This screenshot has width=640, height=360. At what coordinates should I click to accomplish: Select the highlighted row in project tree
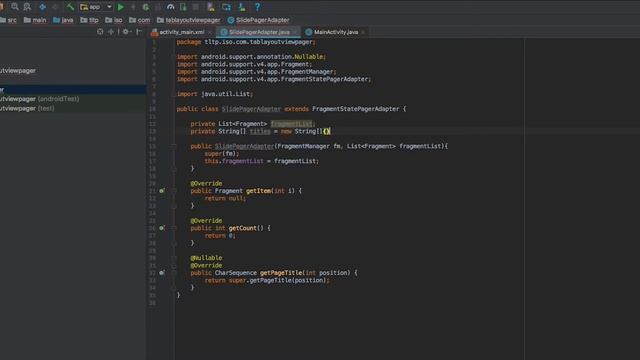click(73, 89)
